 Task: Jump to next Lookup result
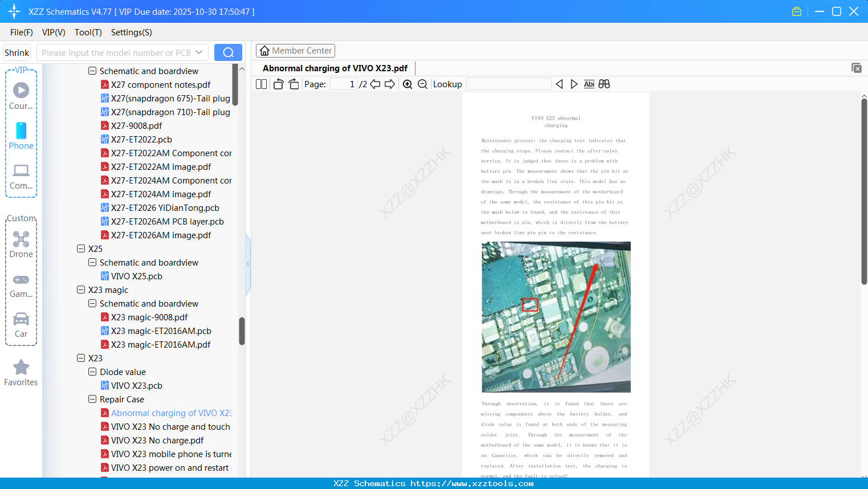[574, 84]
